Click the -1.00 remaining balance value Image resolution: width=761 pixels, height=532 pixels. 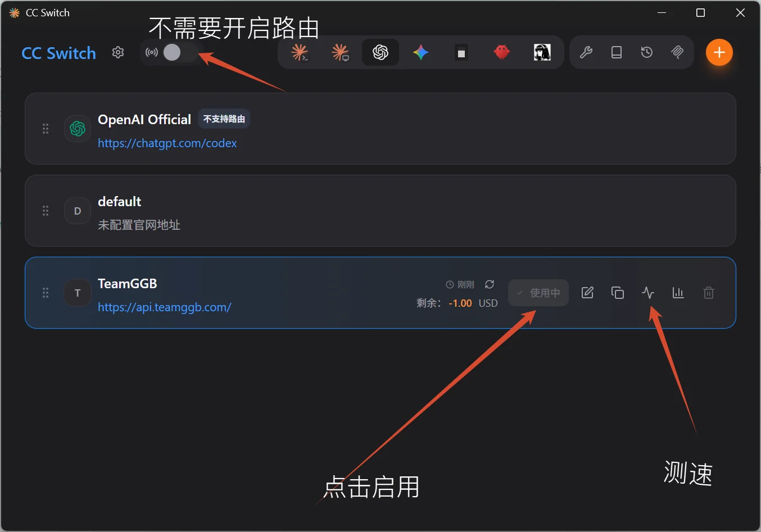click(460, 303)
